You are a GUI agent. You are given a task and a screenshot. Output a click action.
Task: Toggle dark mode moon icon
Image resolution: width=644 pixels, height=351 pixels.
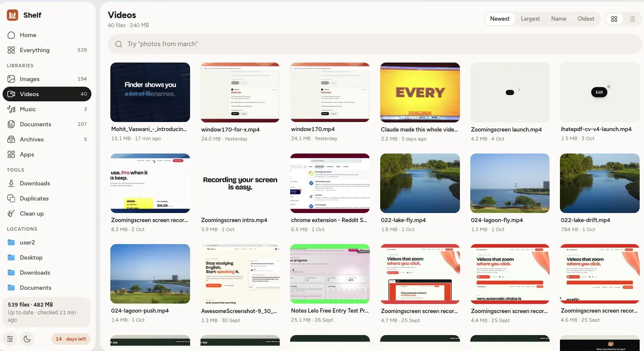pyautogui.click(x=27, y=339)
